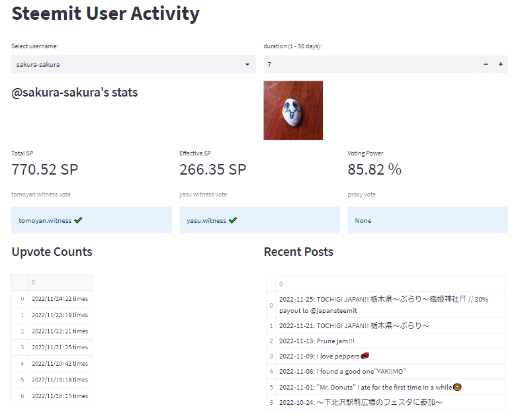Increase duration with the plus button
This screenshot has height=420, width=518.
pos(501,65)
